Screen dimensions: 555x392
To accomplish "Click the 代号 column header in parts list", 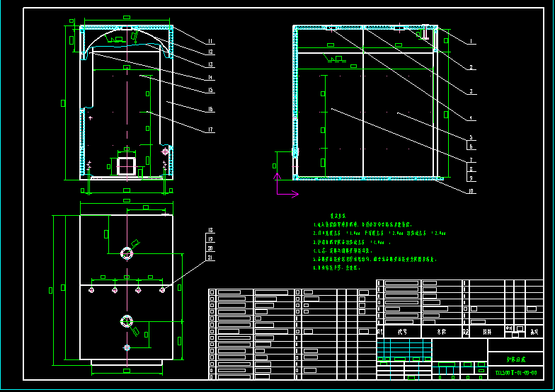I will (x=402, y=332).
